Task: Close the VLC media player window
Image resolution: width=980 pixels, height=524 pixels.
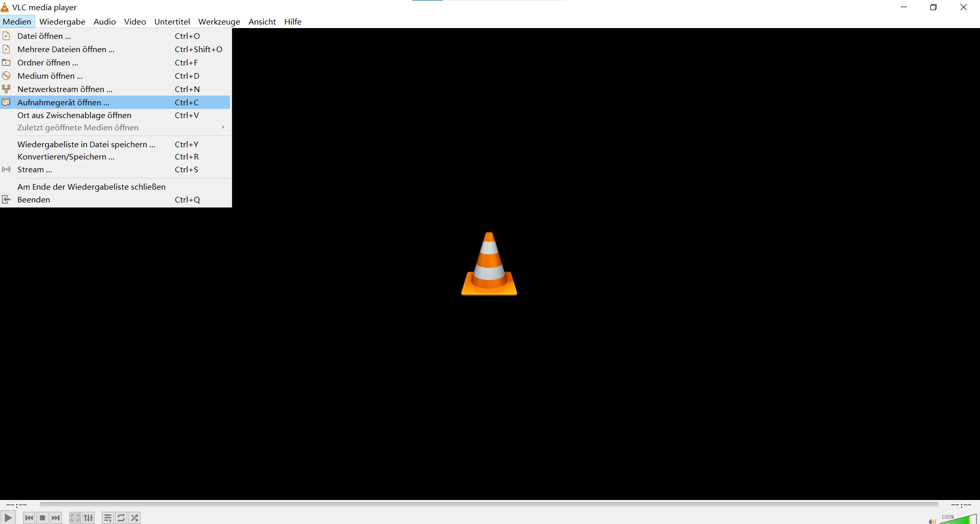Action: [x=964, y=7]
